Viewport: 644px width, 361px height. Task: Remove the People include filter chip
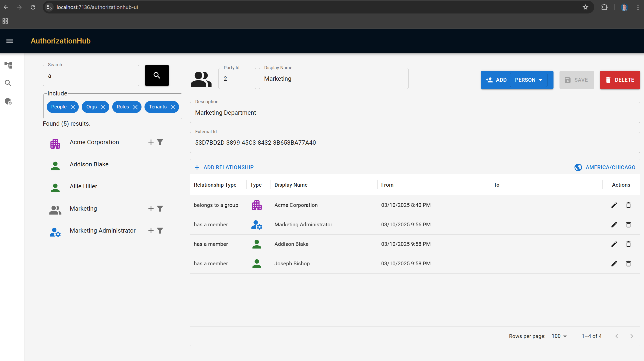pos(73,107)
